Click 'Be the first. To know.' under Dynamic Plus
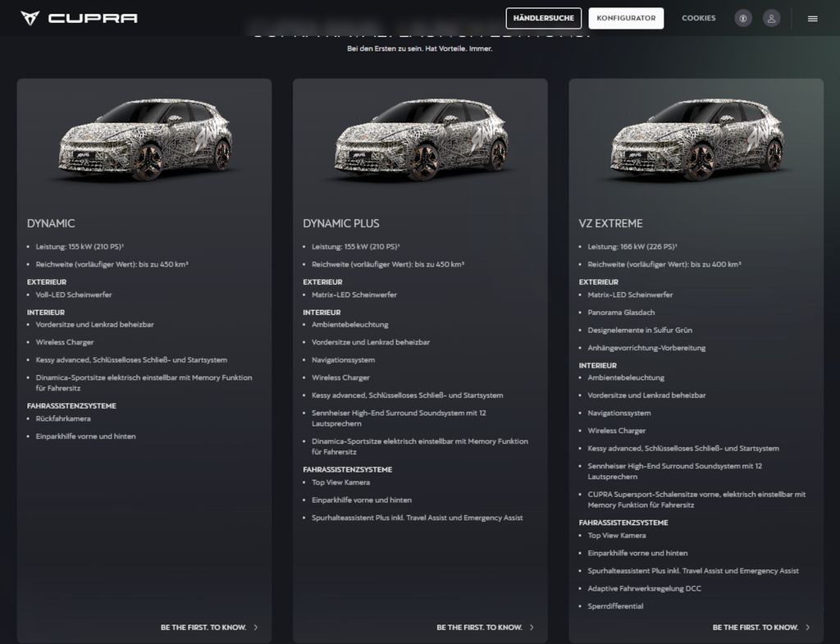Viewport: 840px width, 644px height. coord(479,627)
